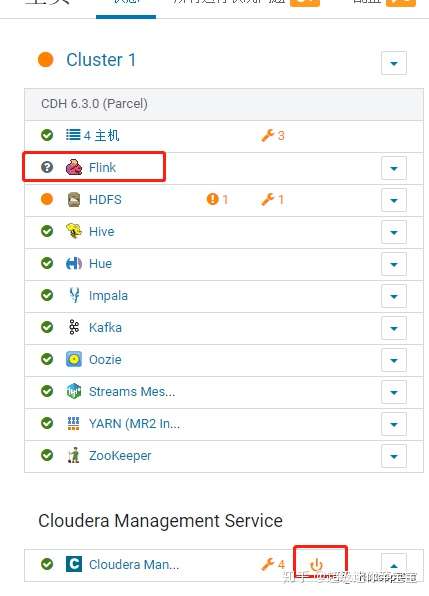Click the Oozie service icon
The height and width of the screenshot is (596, 429).
pyautogui.click(x=74, y=359)
